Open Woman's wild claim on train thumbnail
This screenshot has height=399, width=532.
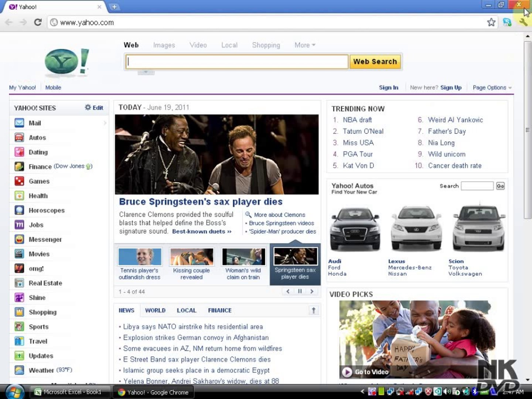[243, 256]
